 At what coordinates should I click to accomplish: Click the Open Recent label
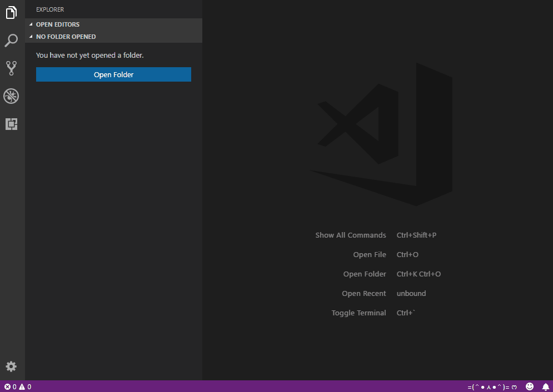pos(364,293)
